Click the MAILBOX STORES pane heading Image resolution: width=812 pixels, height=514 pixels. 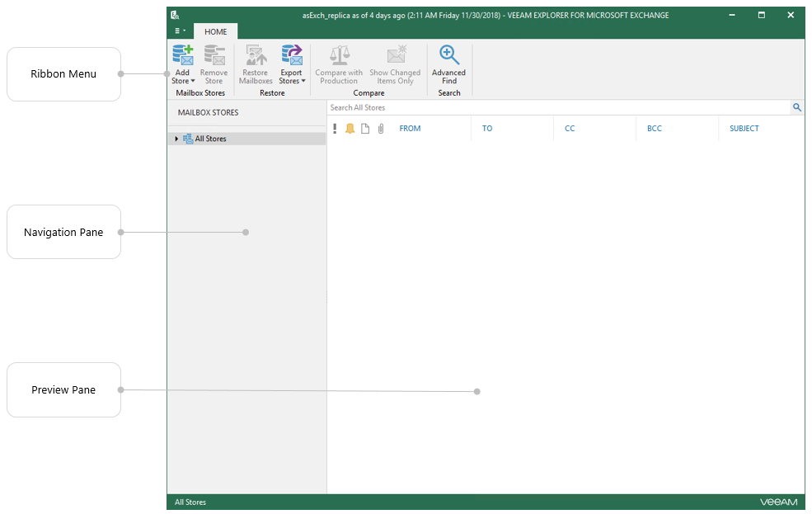coord(209,112)
